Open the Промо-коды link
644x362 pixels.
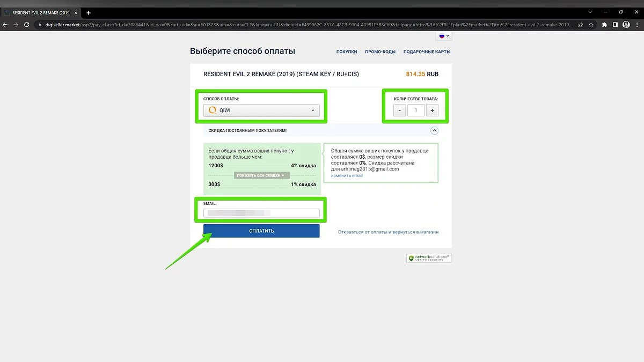coord(380,52)
